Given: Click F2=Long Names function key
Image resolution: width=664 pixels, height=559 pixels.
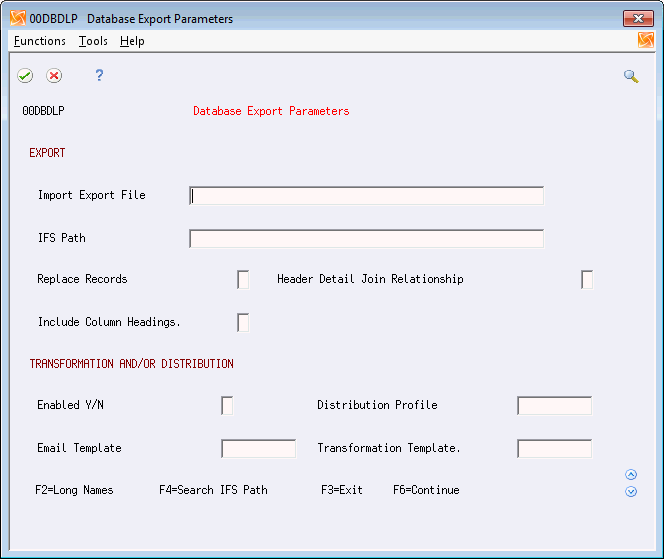Looking at the screenshot, I should click(74, 490).
